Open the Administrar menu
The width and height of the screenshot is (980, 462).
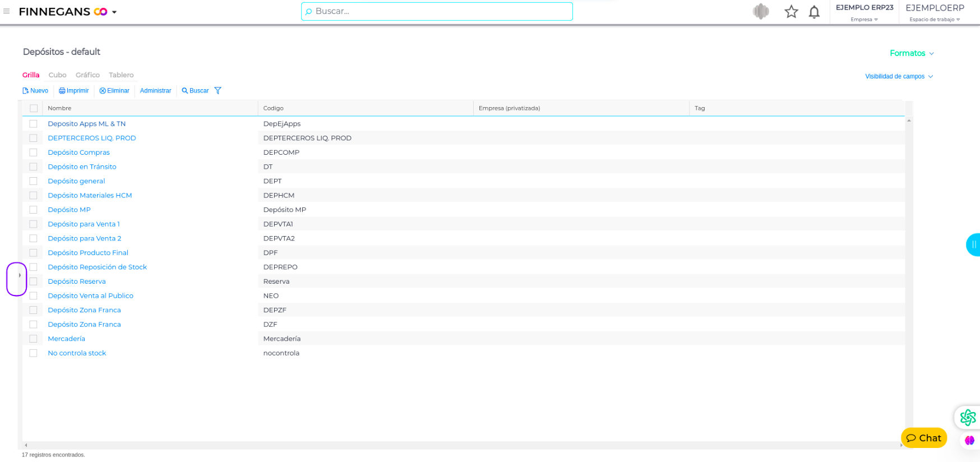click(x=156, y=91)
